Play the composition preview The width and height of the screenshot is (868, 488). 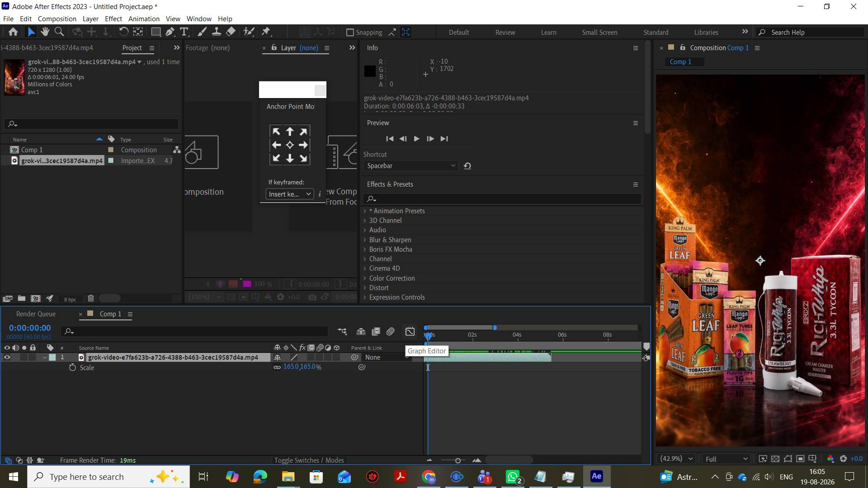416,139
